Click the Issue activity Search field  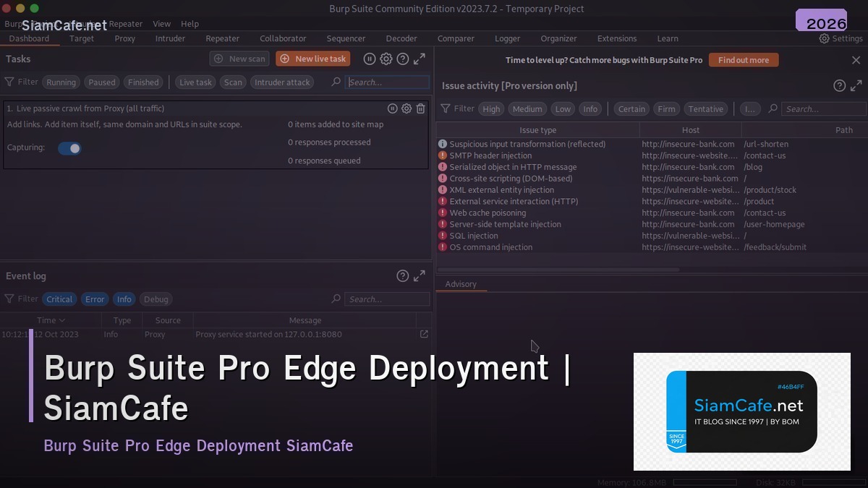(x=825, y=108)
